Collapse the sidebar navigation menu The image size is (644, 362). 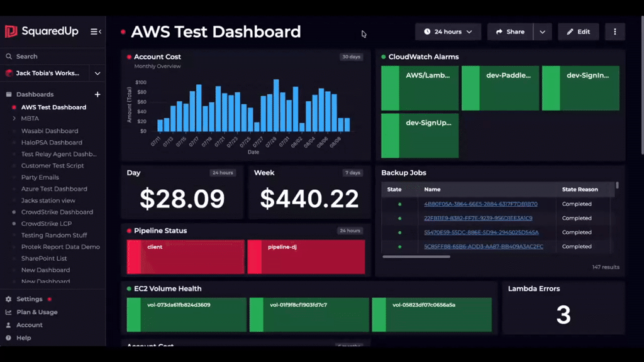(96, 31)
